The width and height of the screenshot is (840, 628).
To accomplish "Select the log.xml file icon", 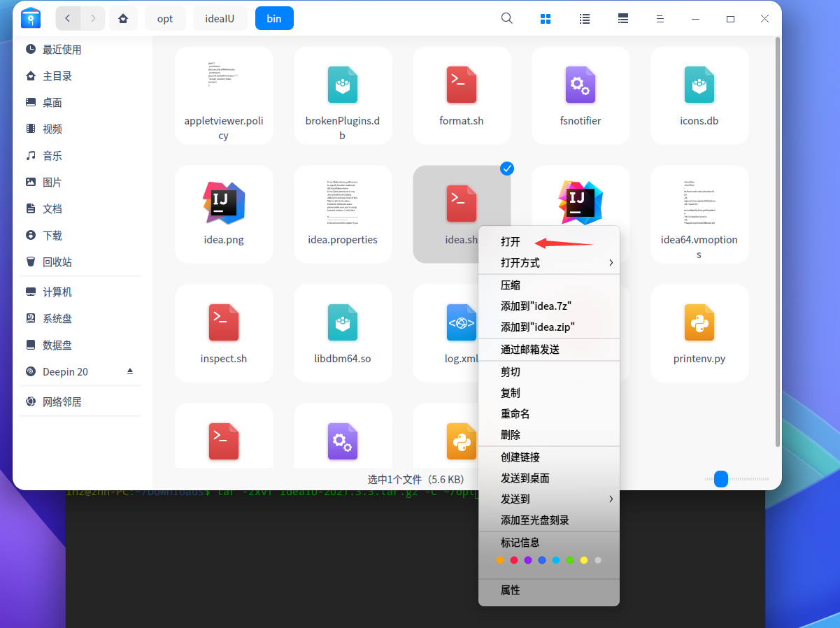I will [x=462, y=322].
